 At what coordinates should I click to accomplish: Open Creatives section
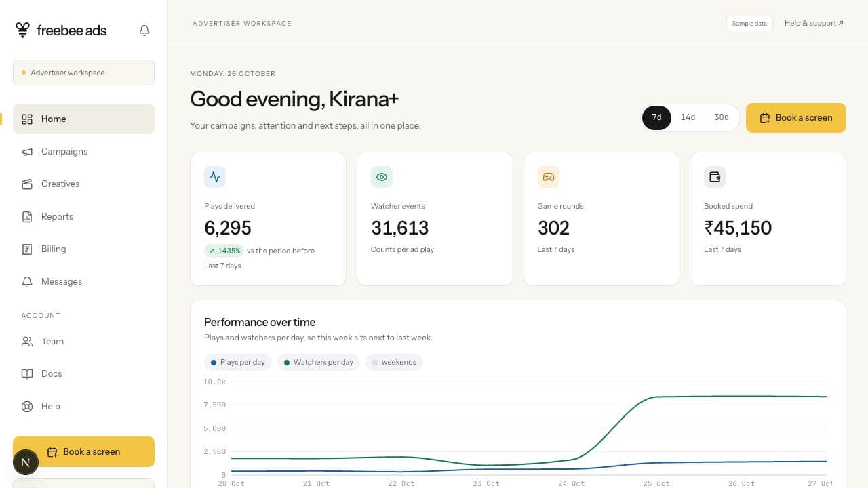(83, 184)
